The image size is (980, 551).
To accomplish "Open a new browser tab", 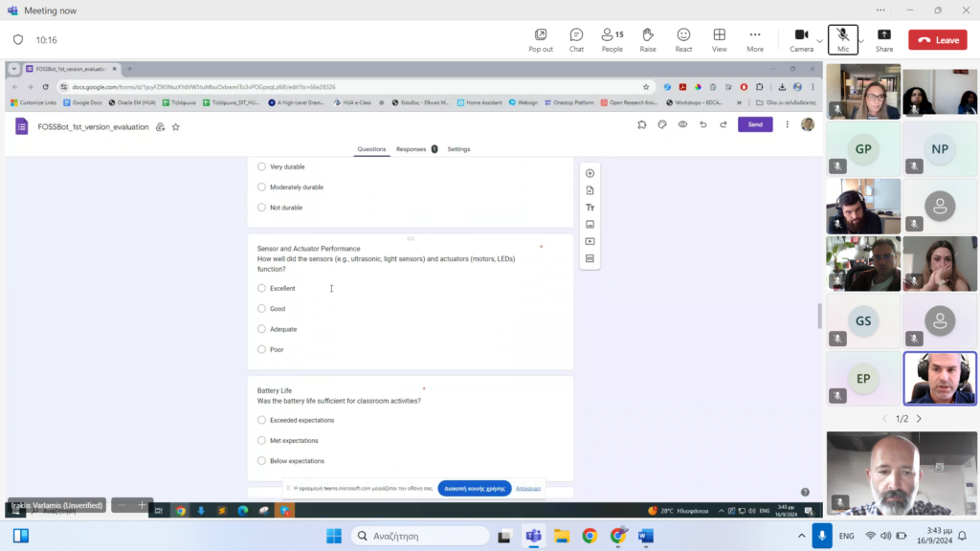I will pyautogui.click(x=129, y=69).
